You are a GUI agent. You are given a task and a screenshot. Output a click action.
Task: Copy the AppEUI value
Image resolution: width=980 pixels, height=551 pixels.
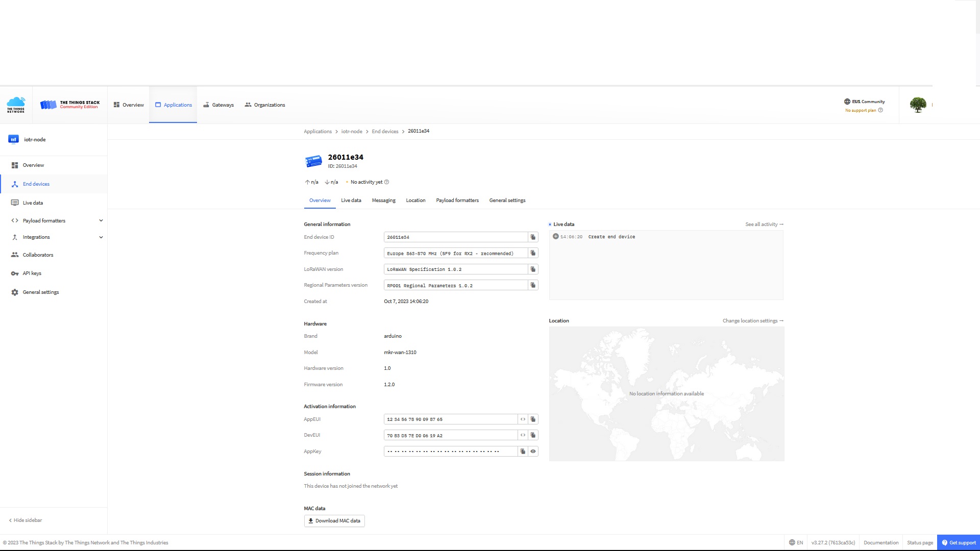coord(533,419)
